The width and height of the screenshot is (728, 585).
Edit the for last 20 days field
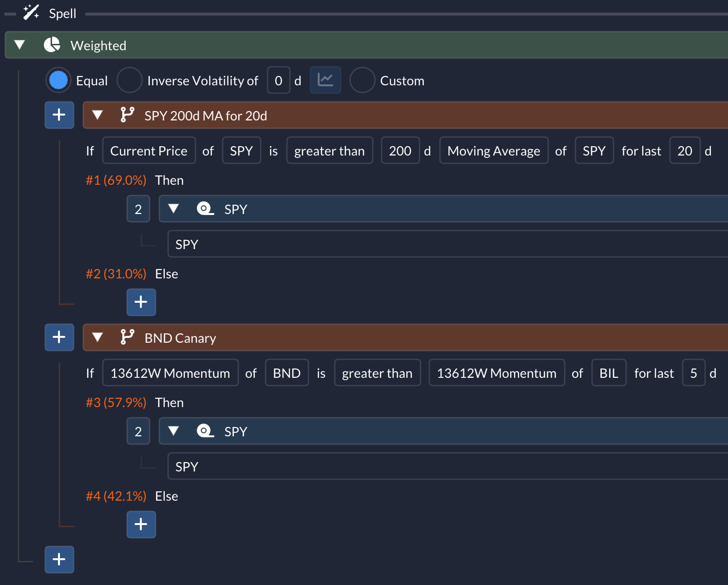pos(685,151)
